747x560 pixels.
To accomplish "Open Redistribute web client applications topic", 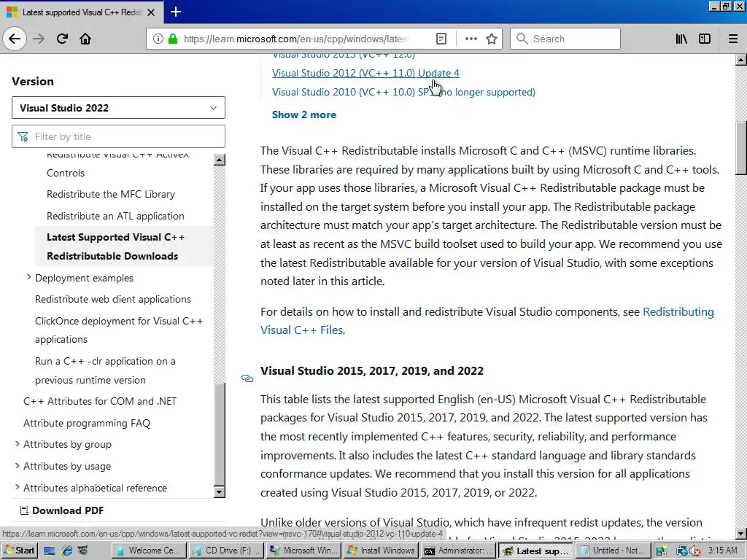I will pyautogui.click(x=113, y=299).
